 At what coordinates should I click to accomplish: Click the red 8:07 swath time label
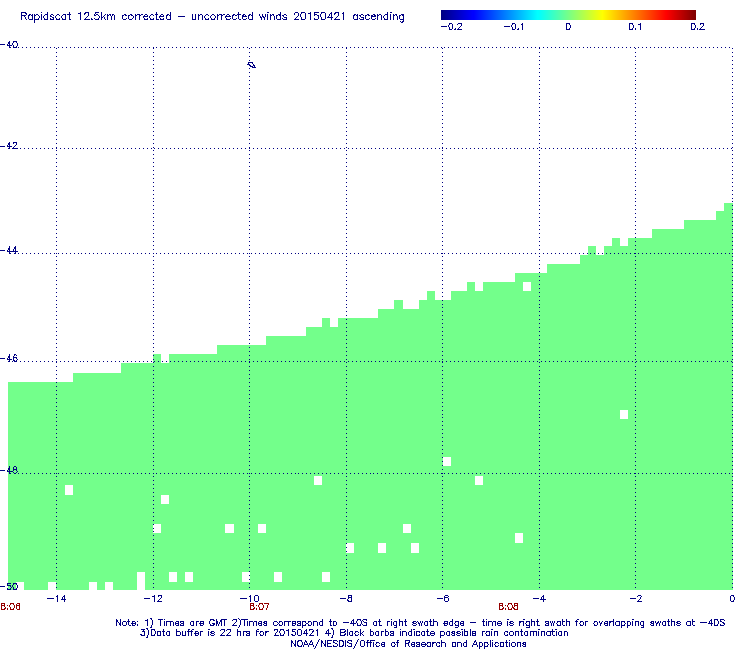[x=259, y=607]
